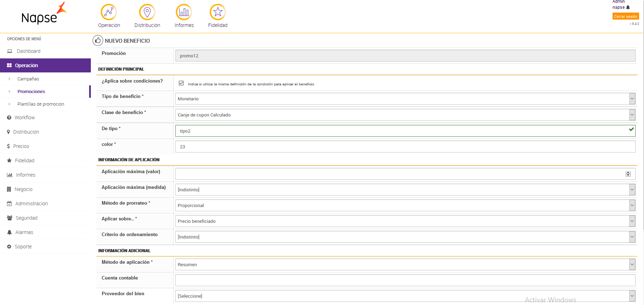The height and width of the screenshot is (305, 644).
Task: Toggle the ¿Aplica sobre condiciones? checkbox
Action: click(181, 83)
